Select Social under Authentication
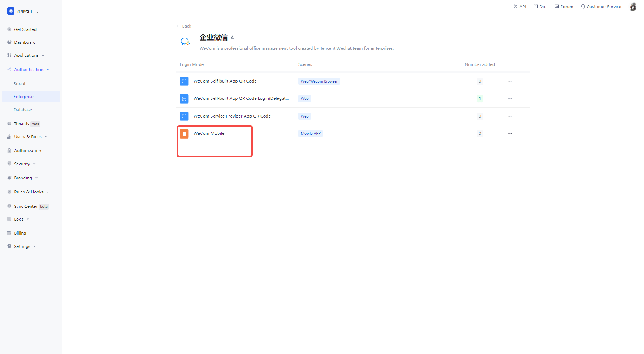 click(20, 84)
